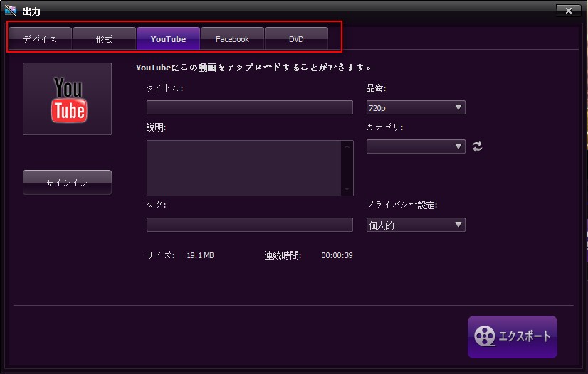Open the 品質 dropdown showing 720p
This screenshot has height=374, width=588.
416,107
